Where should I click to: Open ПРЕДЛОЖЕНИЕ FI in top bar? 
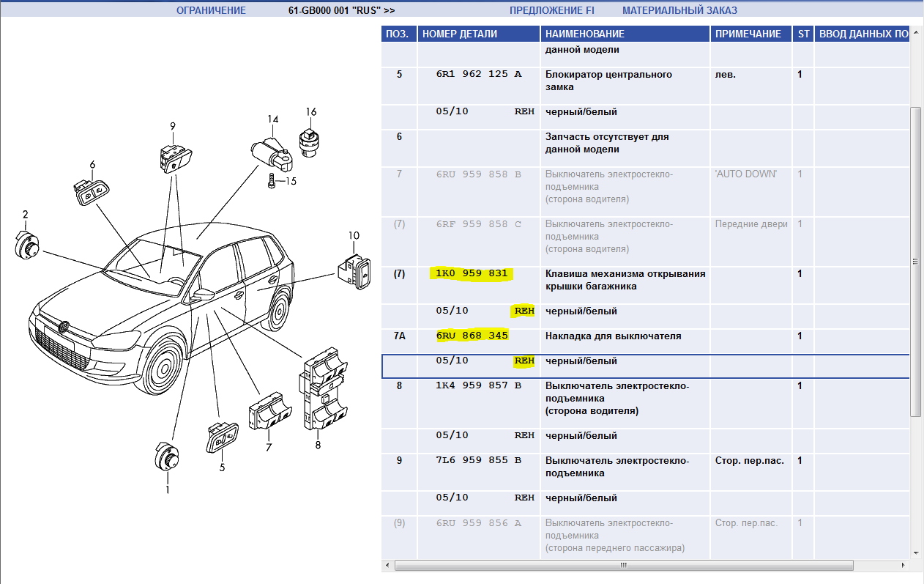(552, 11)
